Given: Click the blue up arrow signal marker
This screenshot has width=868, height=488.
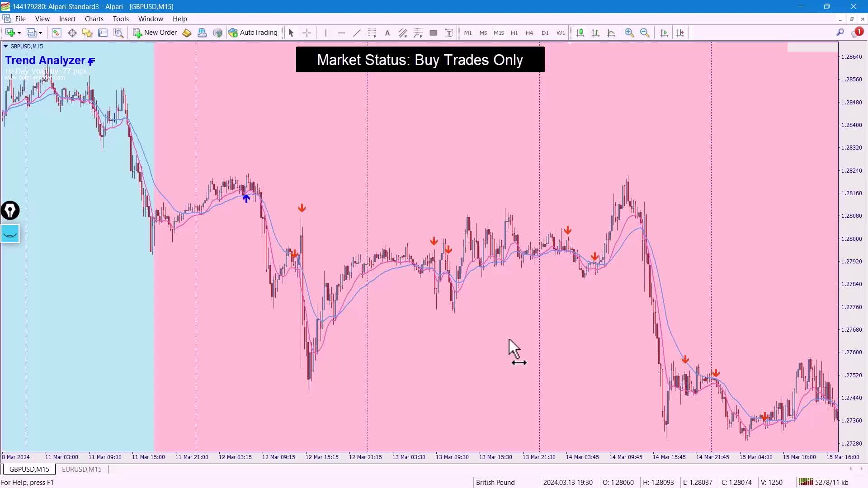Looking at the screenshot, I should pyautogui.click(x=246, y=198).
